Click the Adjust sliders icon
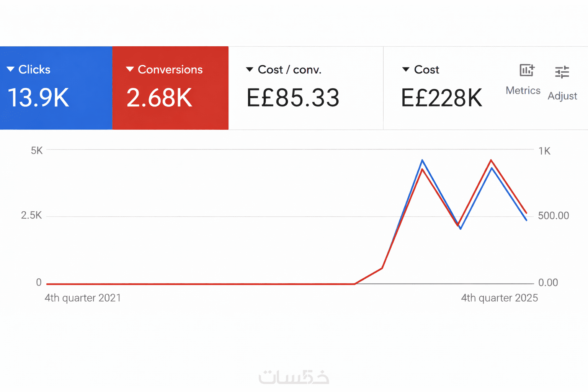Screen dimensions: 588x392 562,72
